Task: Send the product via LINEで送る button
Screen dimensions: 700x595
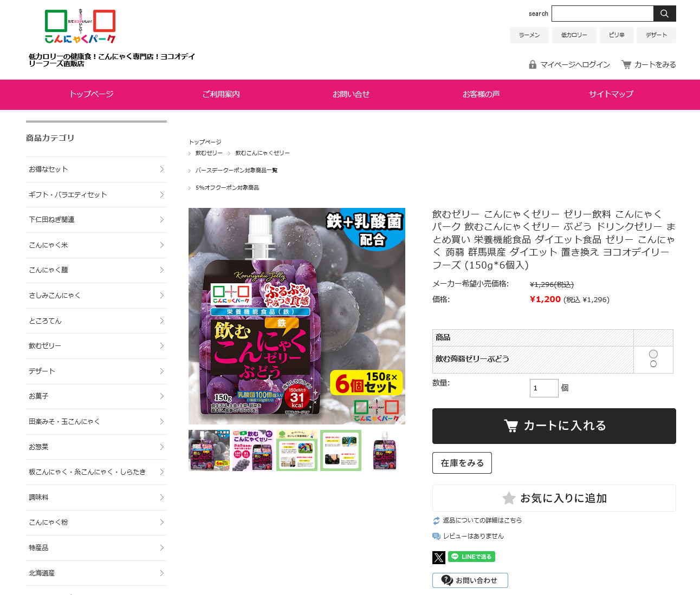Action: [471, 557]
